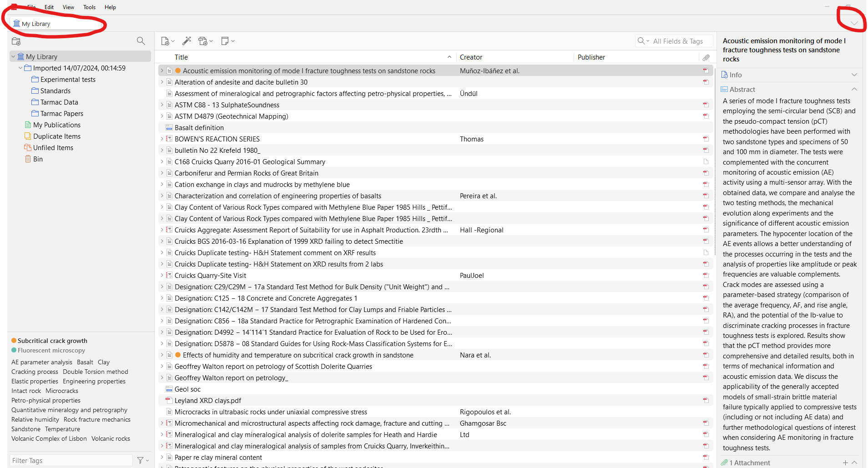Select Paper re clay mineral content row
The image size is (868, 468).
click(x=435, y=458)
